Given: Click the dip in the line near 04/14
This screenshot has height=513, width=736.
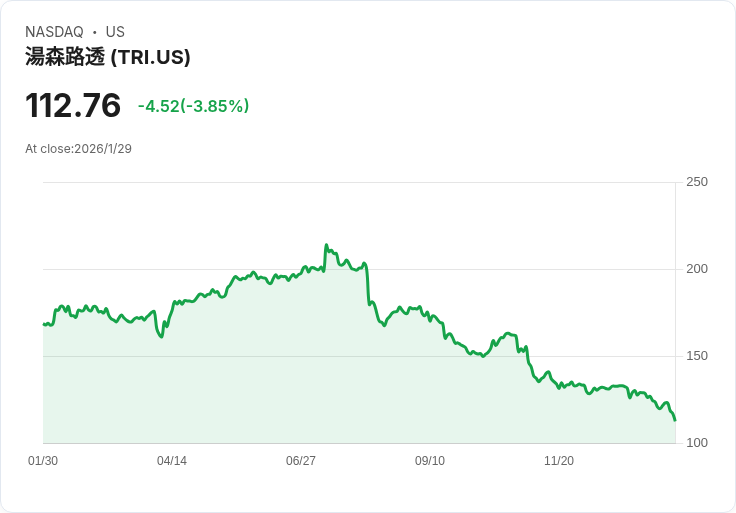Looking at the screenshot, I should [x=162, y=336].
